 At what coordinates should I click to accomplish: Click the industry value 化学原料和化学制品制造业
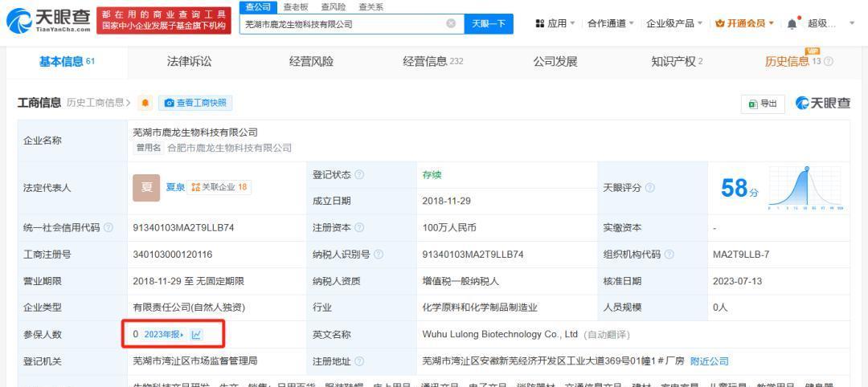(x=479, y=308)
